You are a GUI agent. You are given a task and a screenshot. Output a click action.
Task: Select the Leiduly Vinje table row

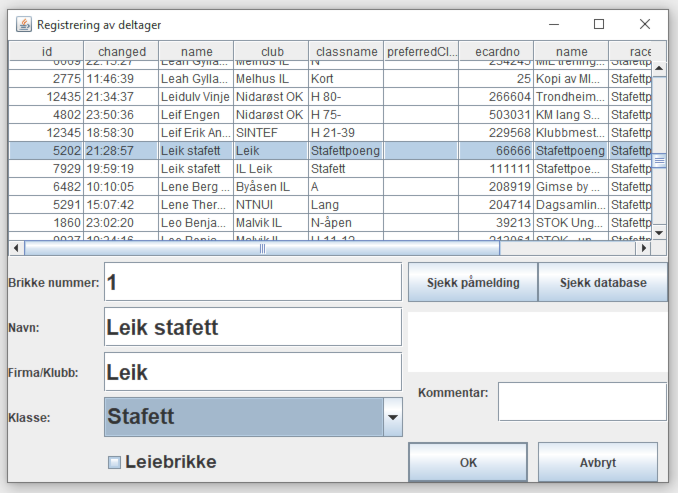[x=196, y=97]
